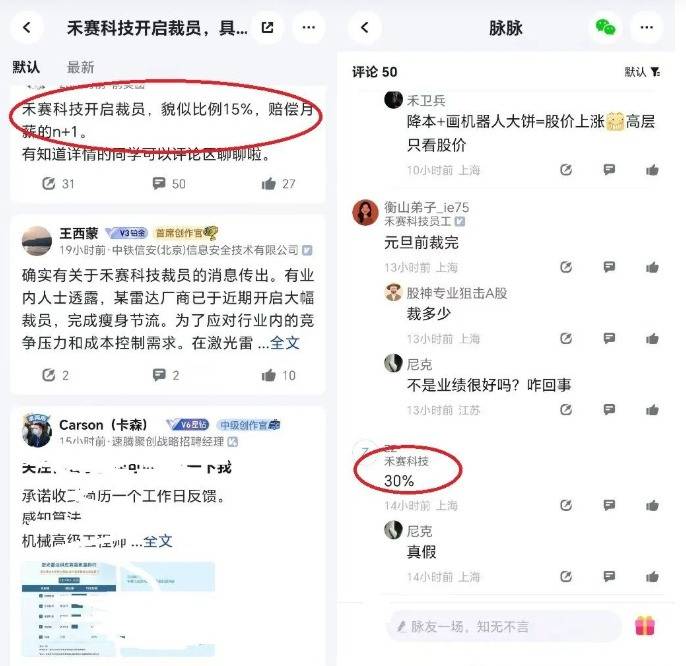
Task: Open the gift box icon
Action: 645,626
